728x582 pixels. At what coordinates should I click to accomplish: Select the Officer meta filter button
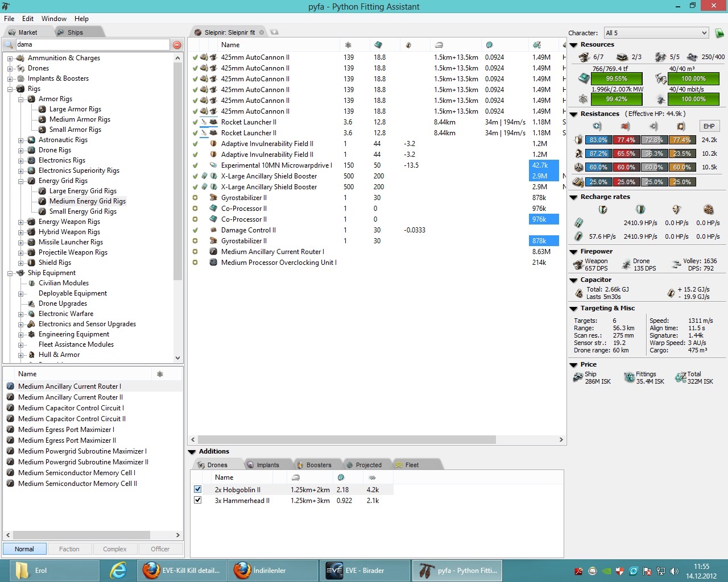(160, 549)
